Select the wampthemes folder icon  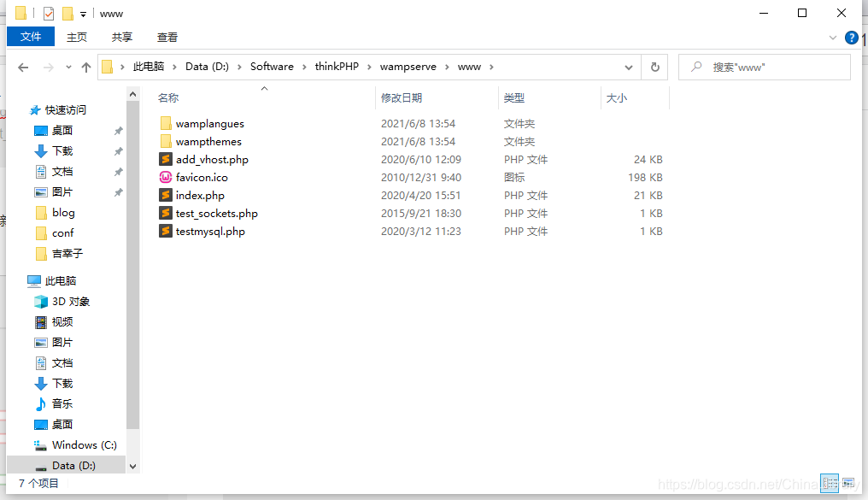pos(166,141)
